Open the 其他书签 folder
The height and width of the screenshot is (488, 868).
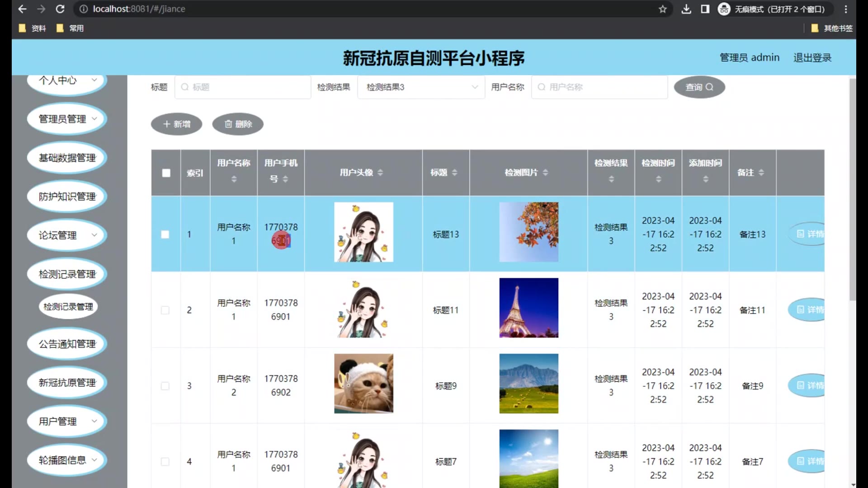click(832, 28)
